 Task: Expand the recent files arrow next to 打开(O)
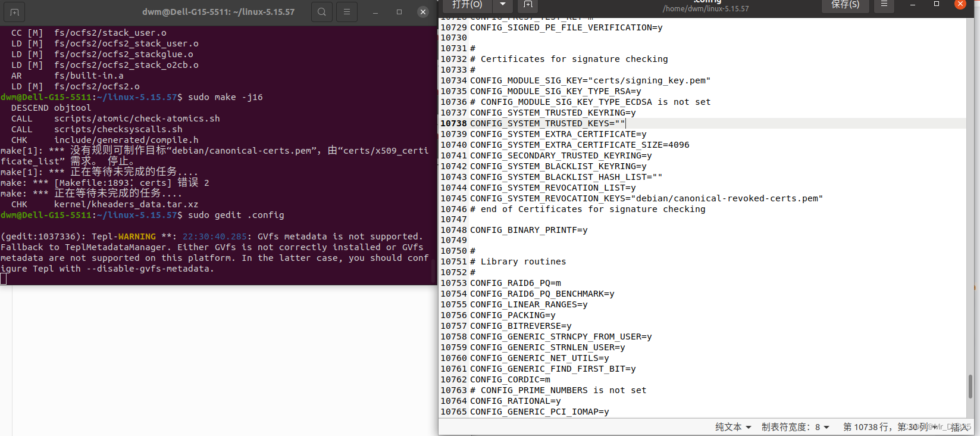point(503,5)
